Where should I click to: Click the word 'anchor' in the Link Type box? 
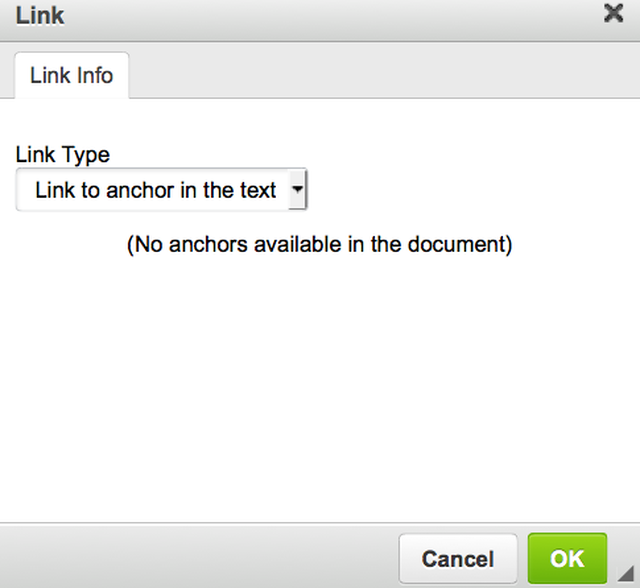click(141, 190)
